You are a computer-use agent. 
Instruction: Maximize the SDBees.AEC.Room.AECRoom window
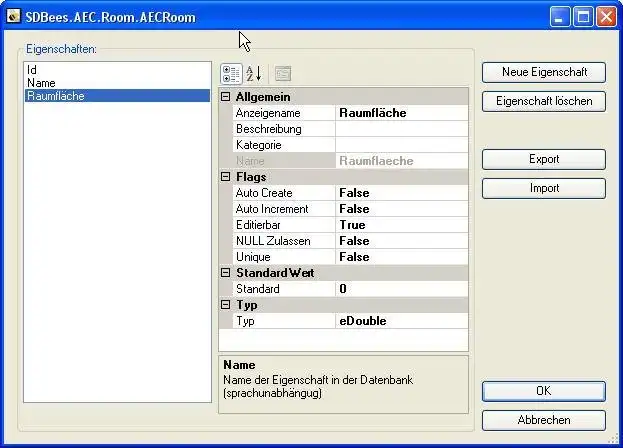pos(583,17)
